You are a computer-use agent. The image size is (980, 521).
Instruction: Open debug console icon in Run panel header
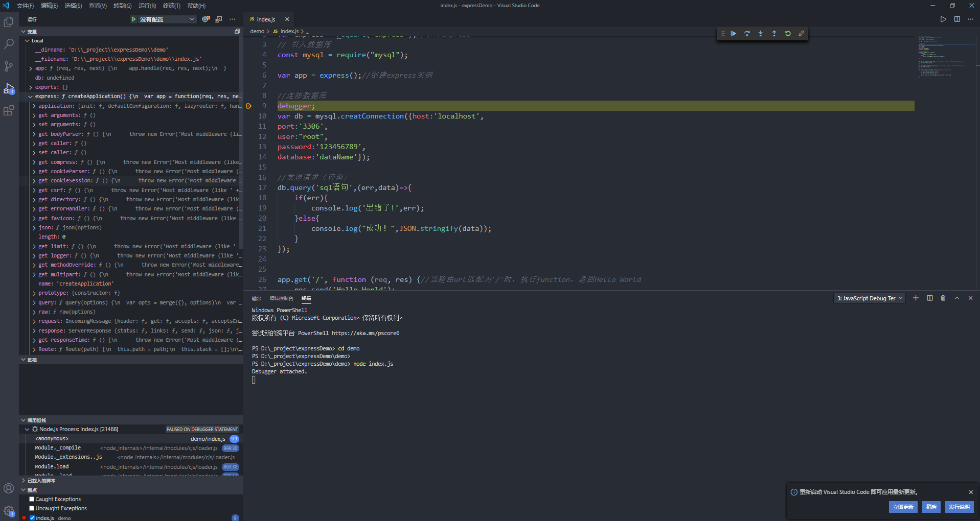click(x=219, y=19)
